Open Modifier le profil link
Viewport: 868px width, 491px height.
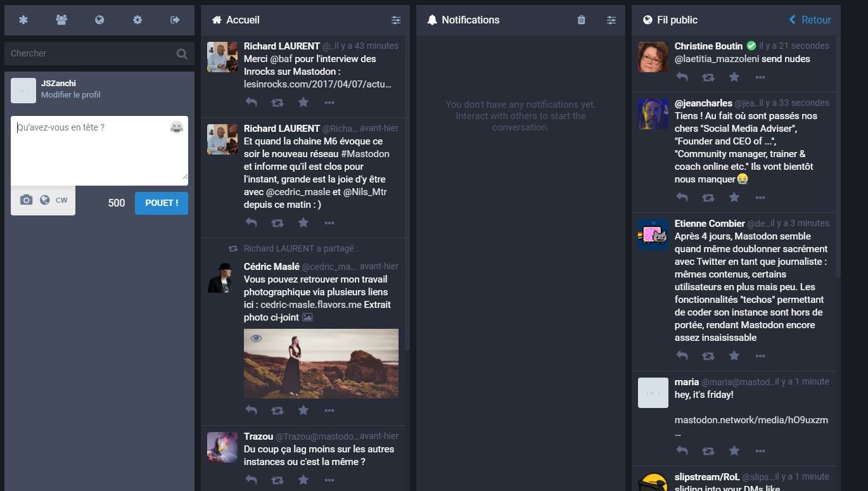point(70,95)
